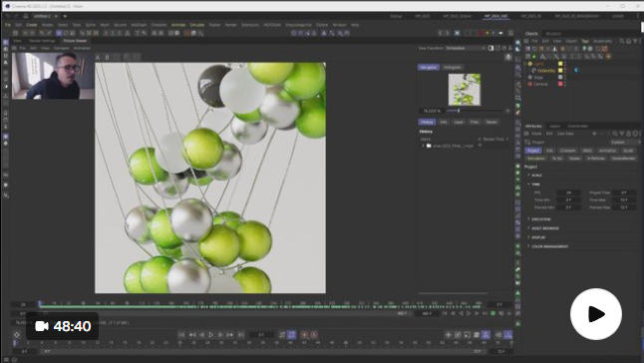Open the Layer tab in Picture Viewer
Viewport: 644px width, 363px height.
click(459, 122)
